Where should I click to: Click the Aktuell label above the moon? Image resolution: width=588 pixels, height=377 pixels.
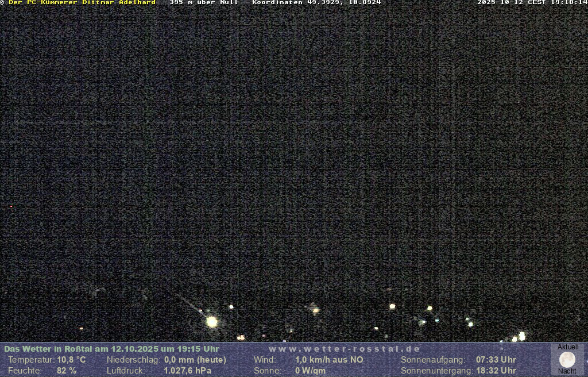tap(568, 347)
